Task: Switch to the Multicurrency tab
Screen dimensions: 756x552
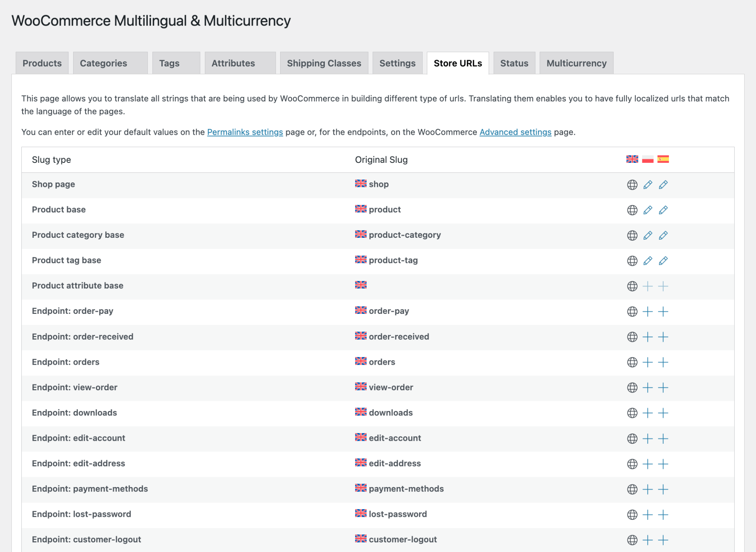Action: (x=576, y=63)
